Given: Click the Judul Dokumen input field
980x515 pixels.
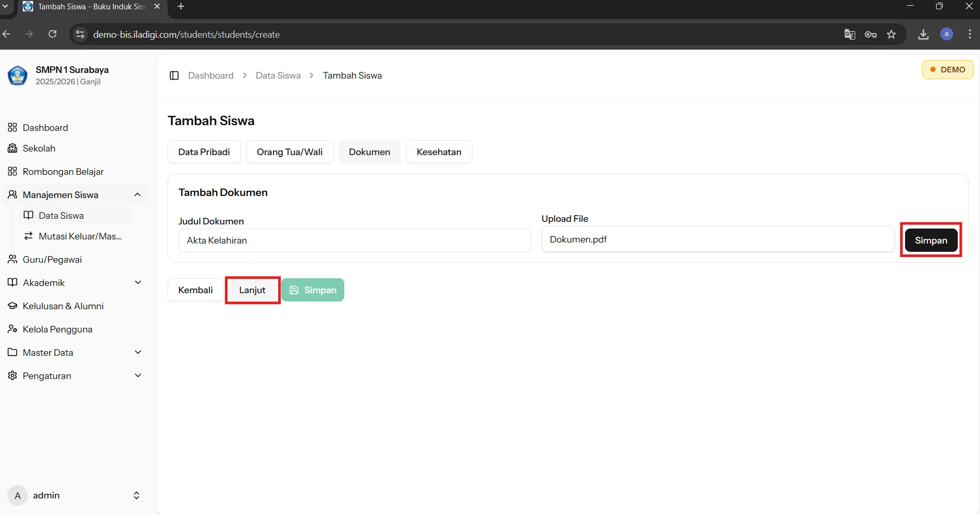Looking at the screenshot, I should (355, 240).
